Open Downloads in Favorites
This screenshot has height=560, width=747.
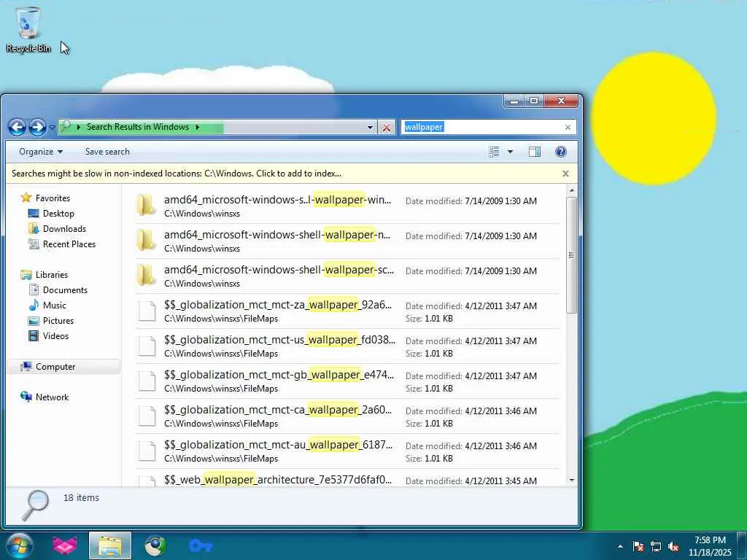(57, 228)
